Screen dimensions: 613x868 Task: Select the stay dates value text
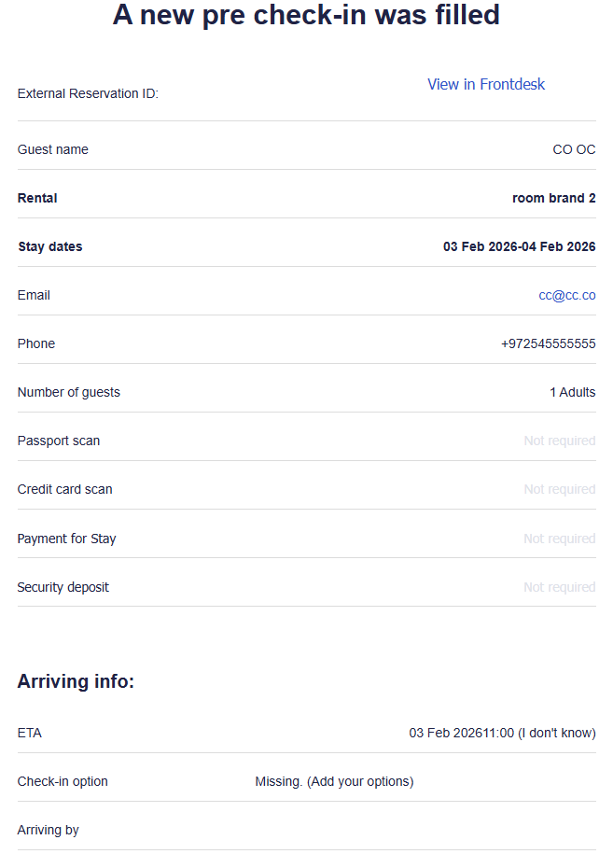pos(519,246)
